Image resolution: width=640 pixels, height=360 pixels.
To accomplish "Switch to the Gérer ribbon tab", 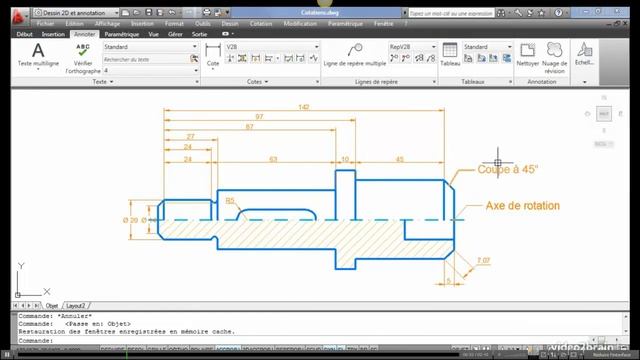I will (x=175, y=34).
